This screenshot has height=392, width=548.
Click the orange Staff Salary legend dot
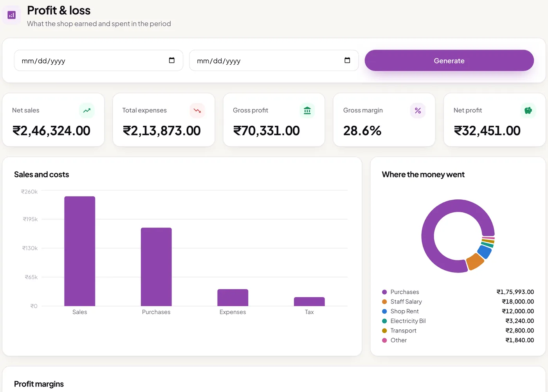pyautogui.click(x=384, y=302)
